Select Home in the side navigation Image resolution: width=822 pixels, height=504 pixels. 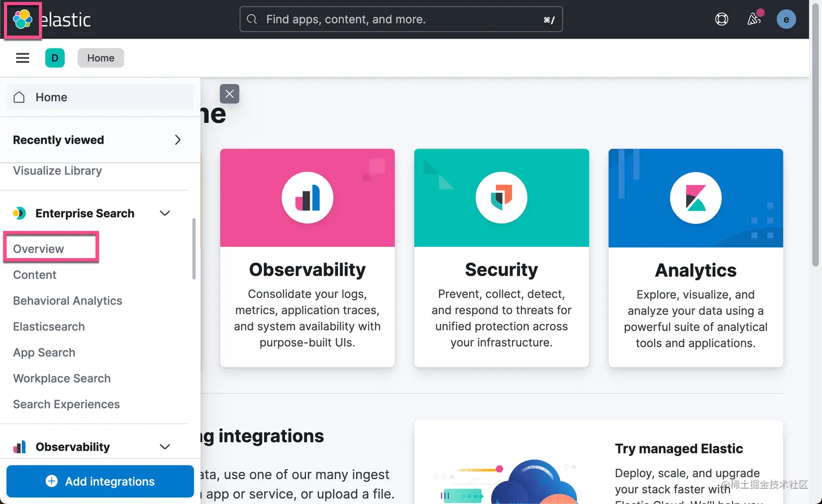100,97
